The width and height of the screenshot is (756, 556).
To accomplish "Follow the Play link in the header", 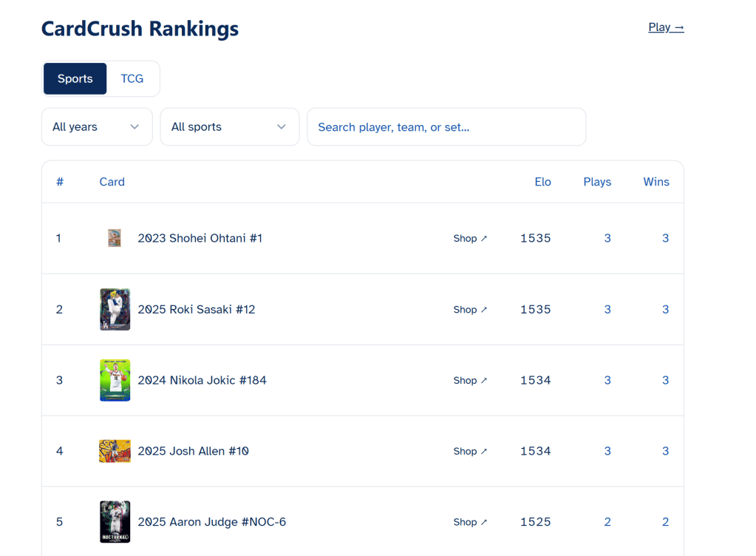I will pyautogui.click(x=666, y=27).
